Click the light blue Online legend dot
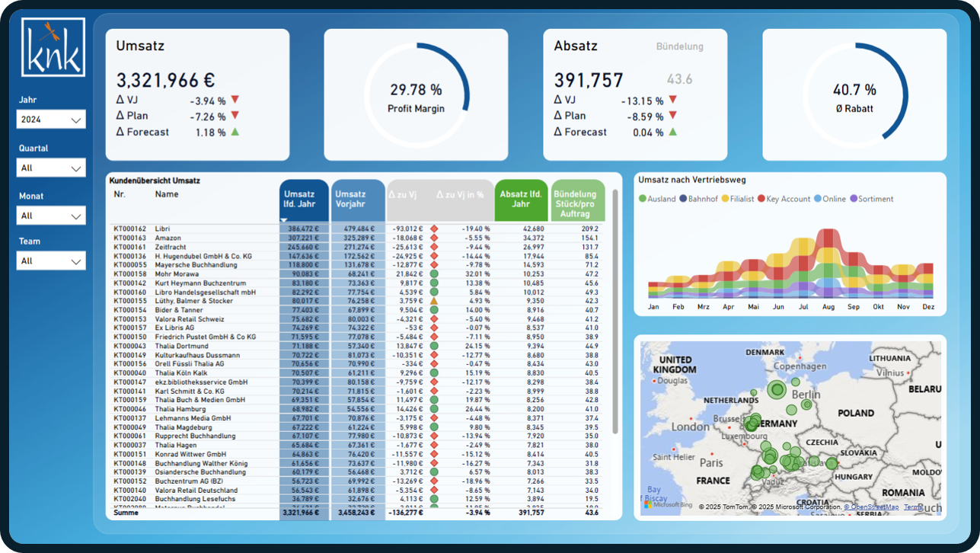Image resolution: width=980 pixels, height=553 pixels. [x=818, y=199]
